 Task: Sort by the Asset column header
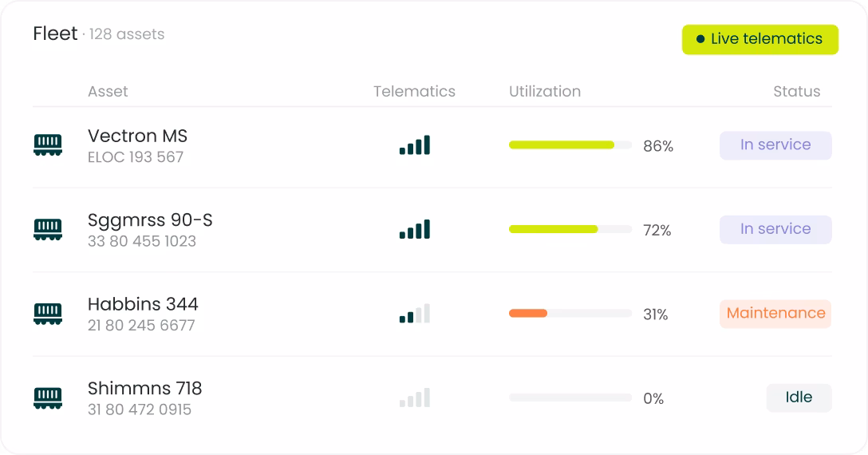pos(108,92)
